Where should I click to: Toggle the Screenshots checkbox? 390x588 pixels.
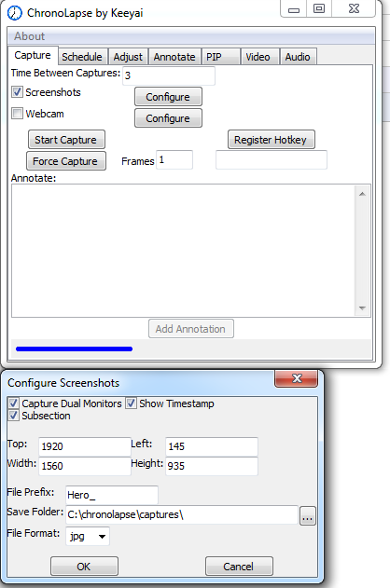tap(17, 92)
